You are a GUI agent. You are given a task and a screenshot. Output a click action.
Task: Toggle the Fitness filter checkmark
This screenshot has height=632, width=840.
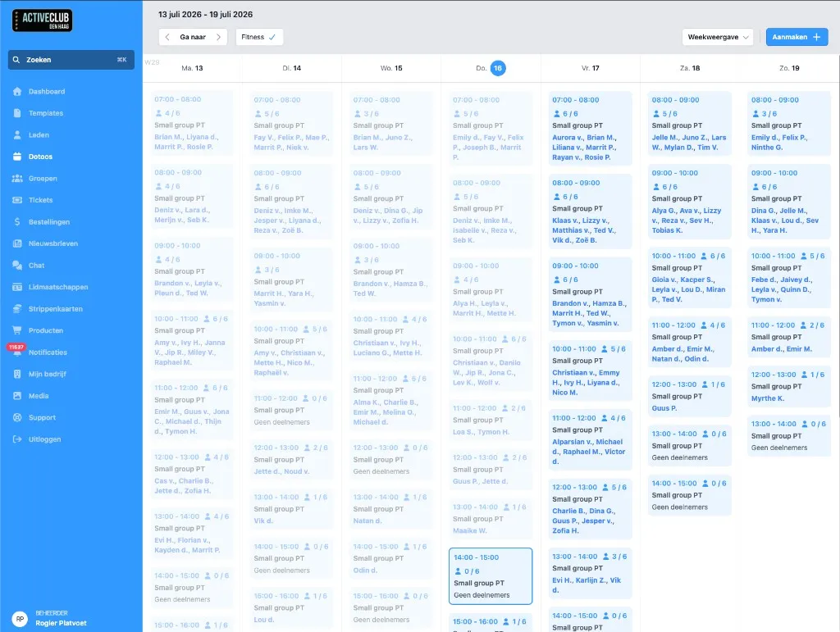(x=272, y=37)
